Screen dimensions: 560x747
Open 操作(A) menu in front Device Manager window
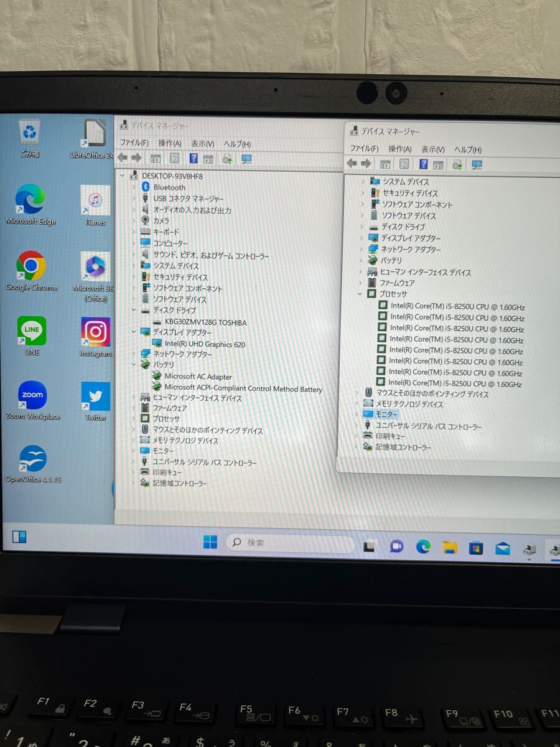point(399,149)
